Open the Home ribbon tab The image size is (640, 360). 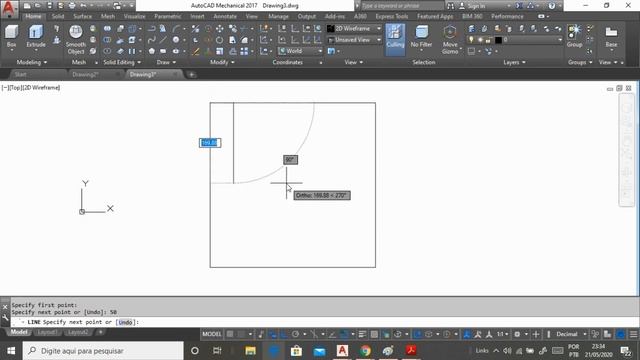coord(33,16)
